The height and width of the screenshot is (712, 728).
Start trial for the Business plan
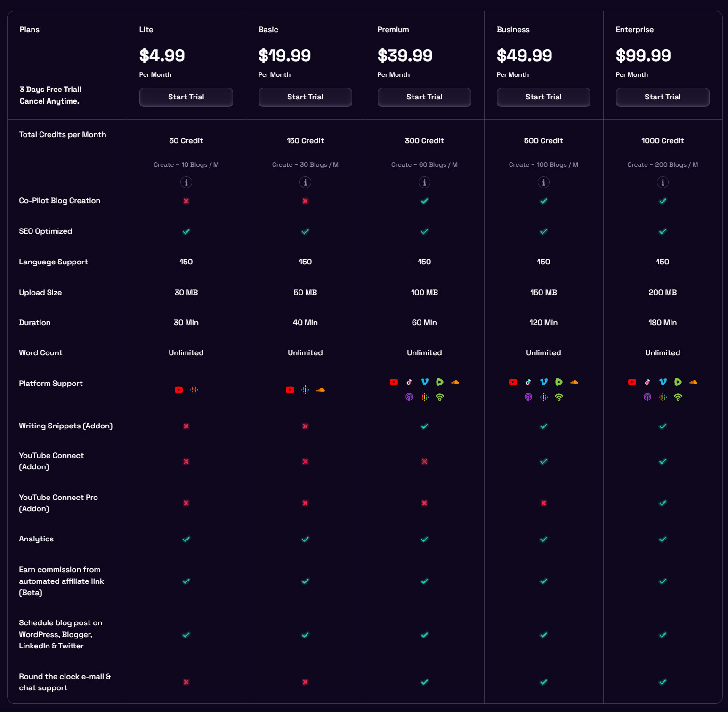coord(543,97)
